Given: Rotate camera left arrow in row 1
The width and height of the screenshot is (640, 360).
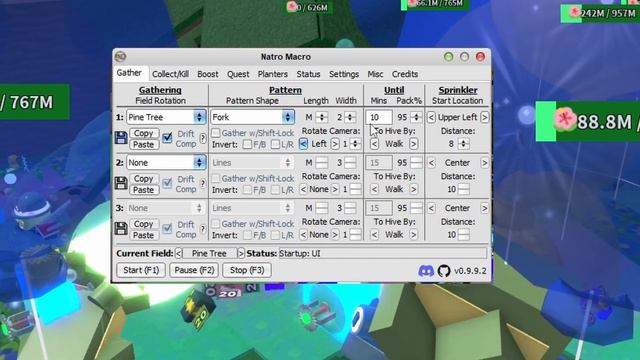Looking at the screenshot, I should pyautogui.click(x=303, y=144).
